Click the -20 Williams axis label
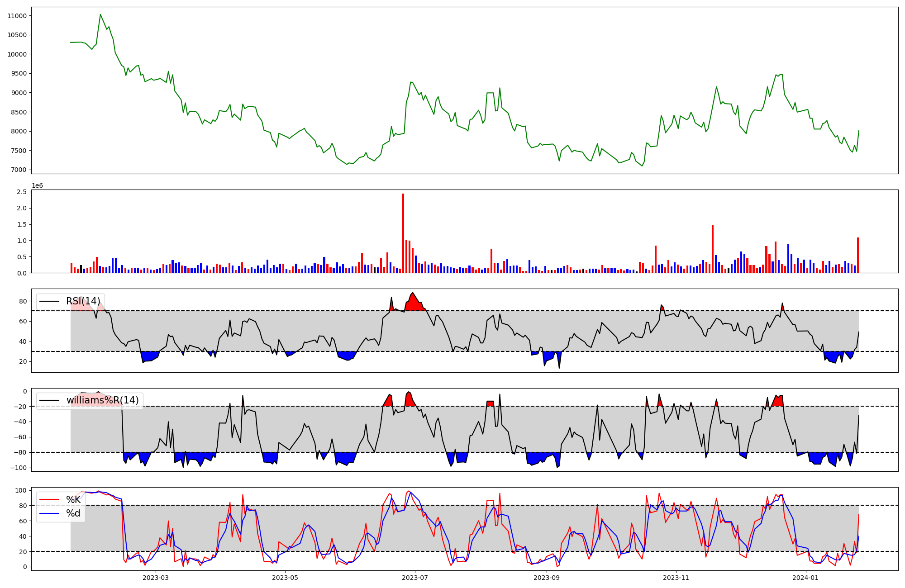 [x=20, y=406]
